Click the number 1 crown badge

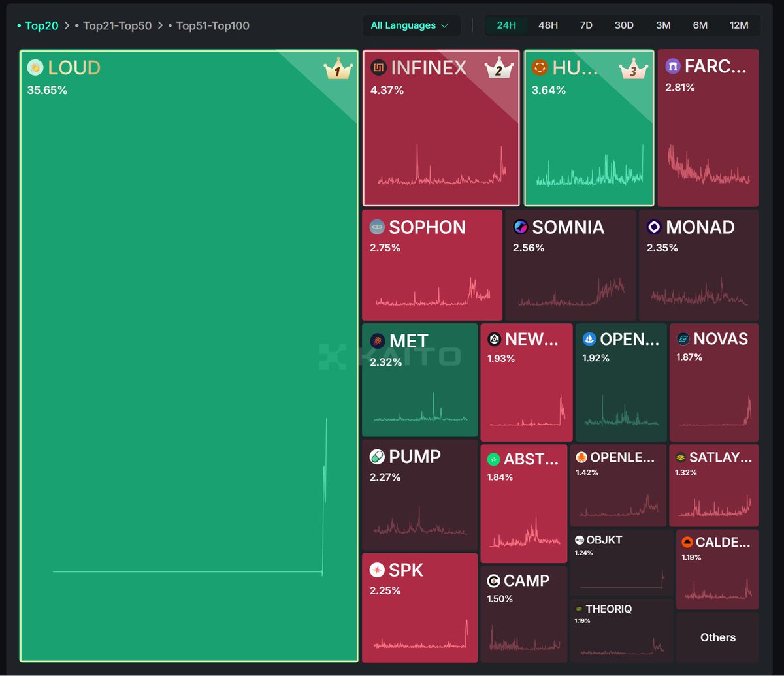pyautogui.click(x=337, y=70)
